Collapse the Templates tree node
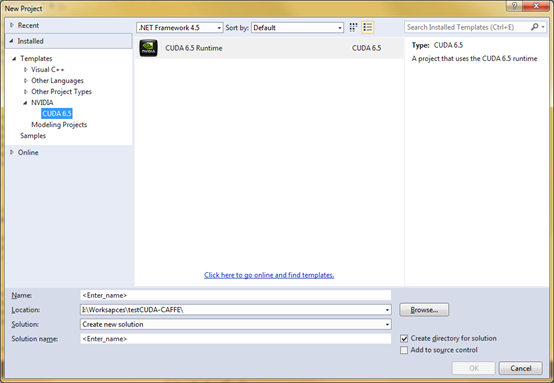This screenshot has height=383, width=554. 14,58
